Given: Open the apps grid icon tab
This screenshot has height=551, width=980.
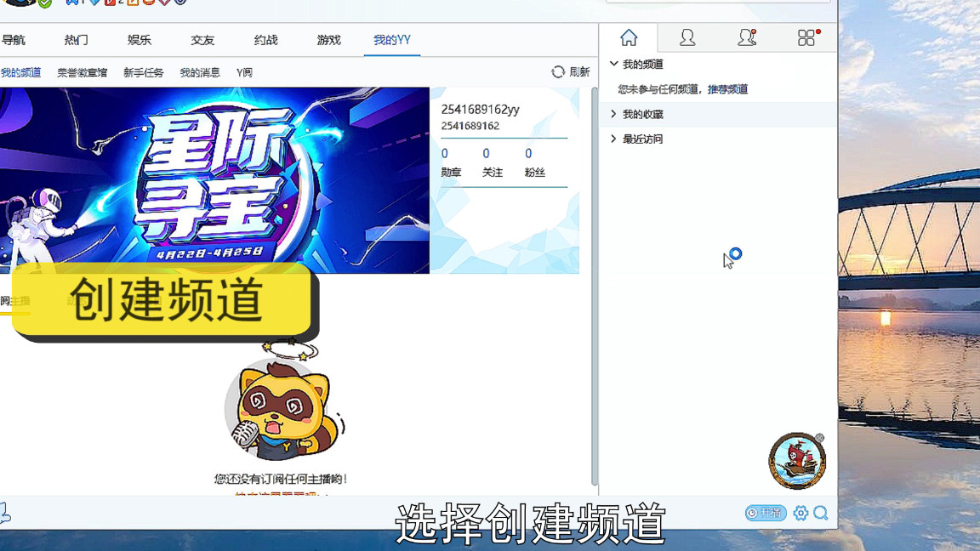Looking at the screenshot, I should 806,37.
